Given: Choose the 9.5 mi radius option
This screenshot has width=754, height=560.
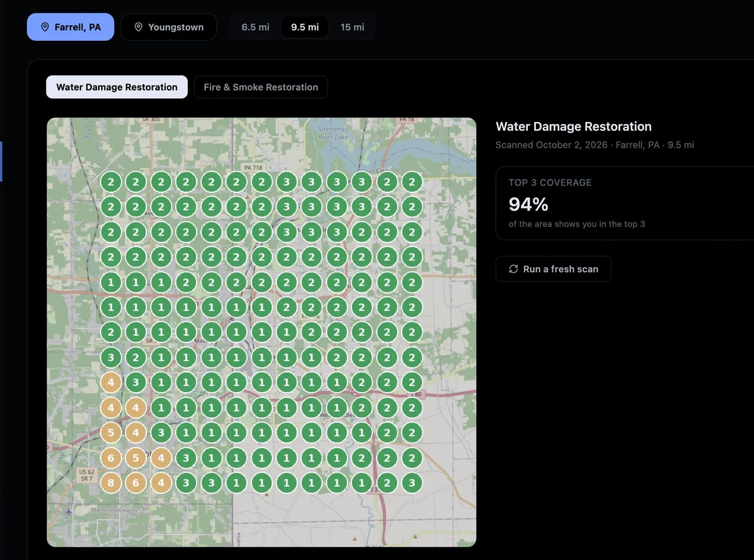Looking at the screenshot, I should tap(305, 27).
